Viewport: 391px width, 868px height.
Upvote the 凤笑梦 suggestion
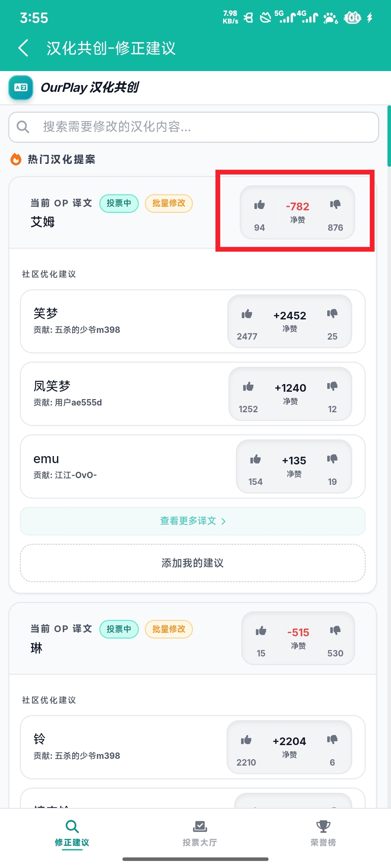[x=248, y=387]
